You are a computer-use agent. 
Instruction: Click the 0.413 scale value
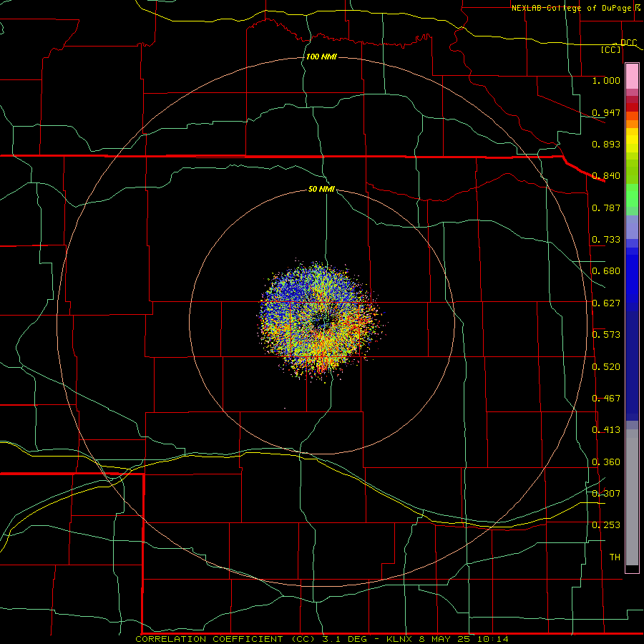pyautogui.click(x=606, y=430)
